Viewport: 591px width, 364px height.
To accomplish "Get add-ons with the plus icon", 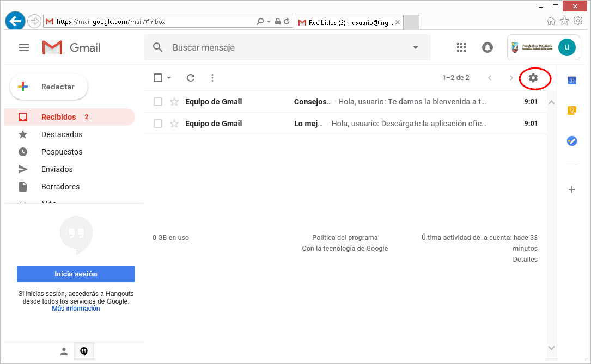I will [x=572, y=189].
